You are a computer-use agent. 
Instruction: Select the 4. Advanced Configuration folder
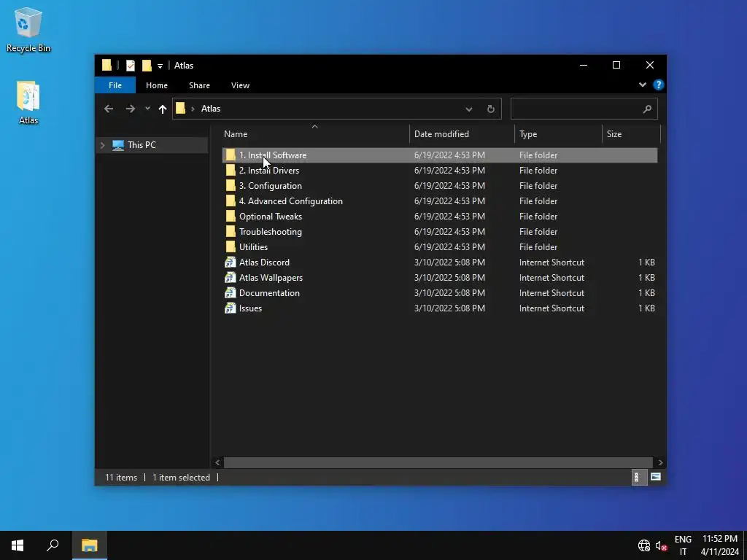coord(439,201)
